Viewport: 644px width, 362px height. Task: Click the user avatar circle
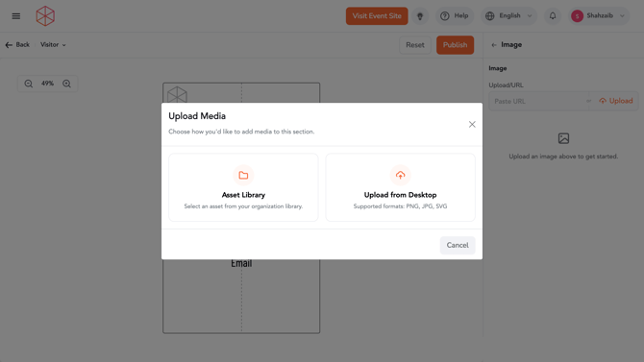tap(577, 16)
